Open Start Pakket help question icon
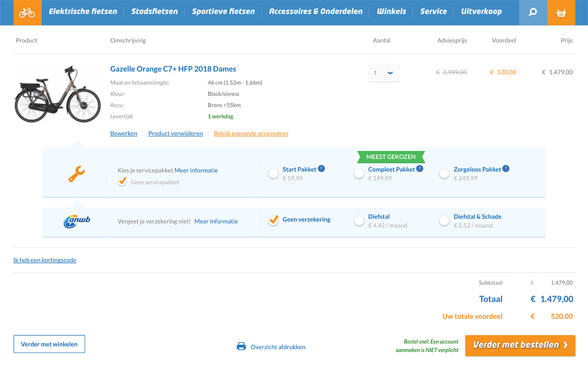Image resolution: width=588 pixels, height=373 pixels. click(x=321, y=168)
